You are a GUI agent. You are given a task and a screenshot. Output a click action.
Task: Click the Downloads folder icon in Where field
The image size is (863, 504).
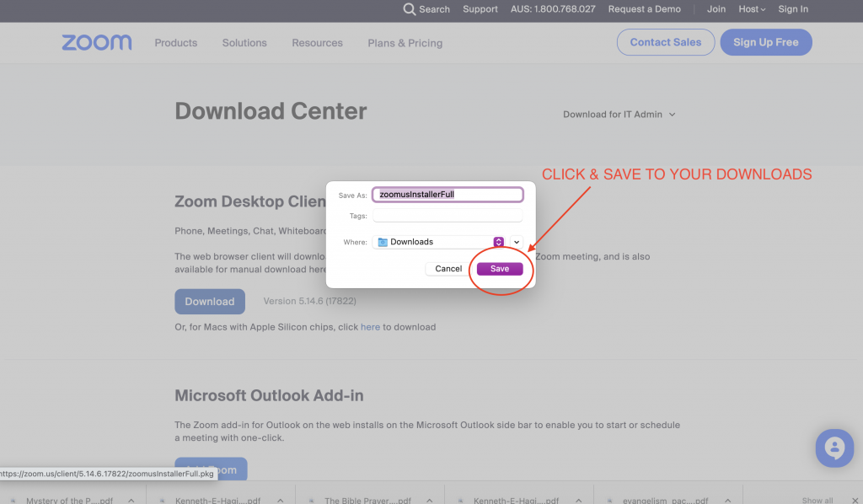click(x=383, y=242)
